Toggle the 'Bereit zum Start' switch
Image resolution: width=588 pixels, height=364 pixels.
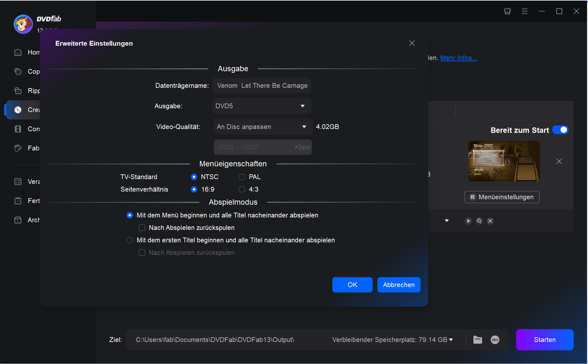(x=560, y=130)
